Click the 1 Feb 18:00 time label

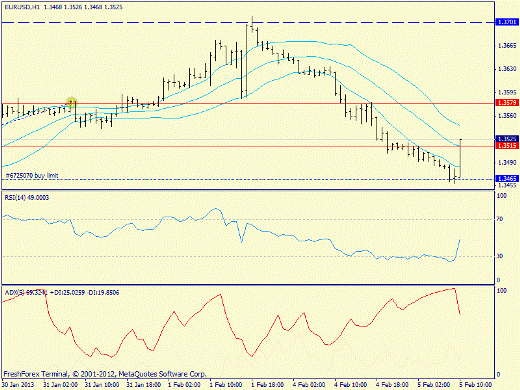pos(268,385)
